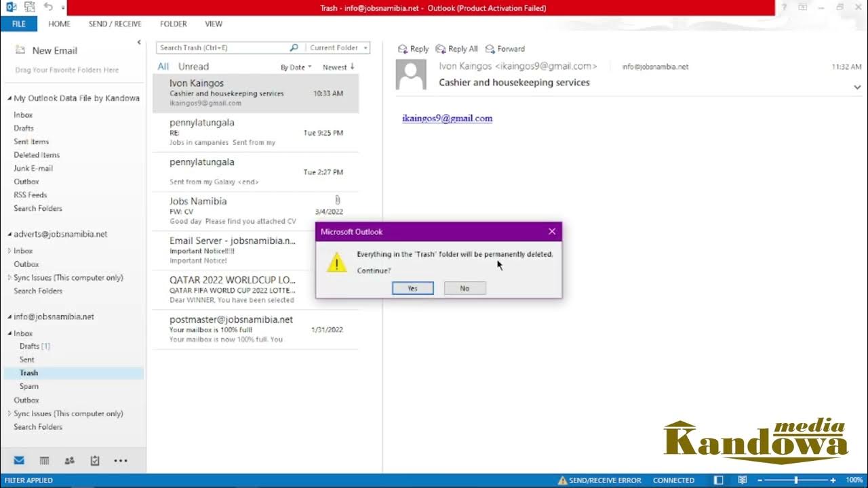Close the Microsoft Outlook dialog

click(552, 232)
